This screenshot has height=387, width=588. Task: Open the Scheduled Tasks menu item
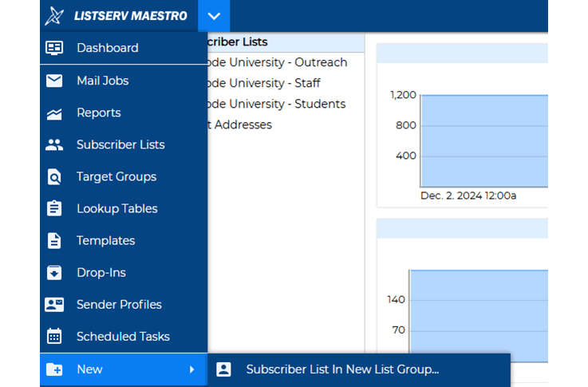click(123, 337)
